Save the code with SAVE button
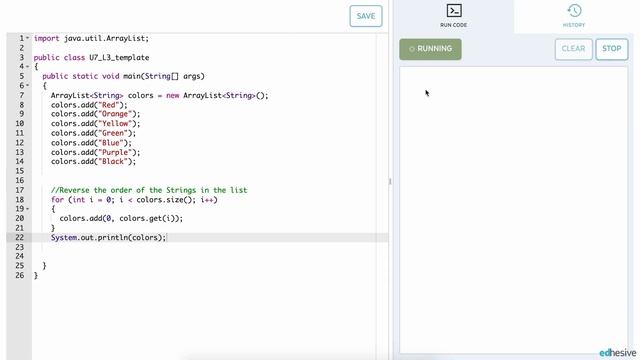This screenshot has height=360, width=640. (366, 16)
